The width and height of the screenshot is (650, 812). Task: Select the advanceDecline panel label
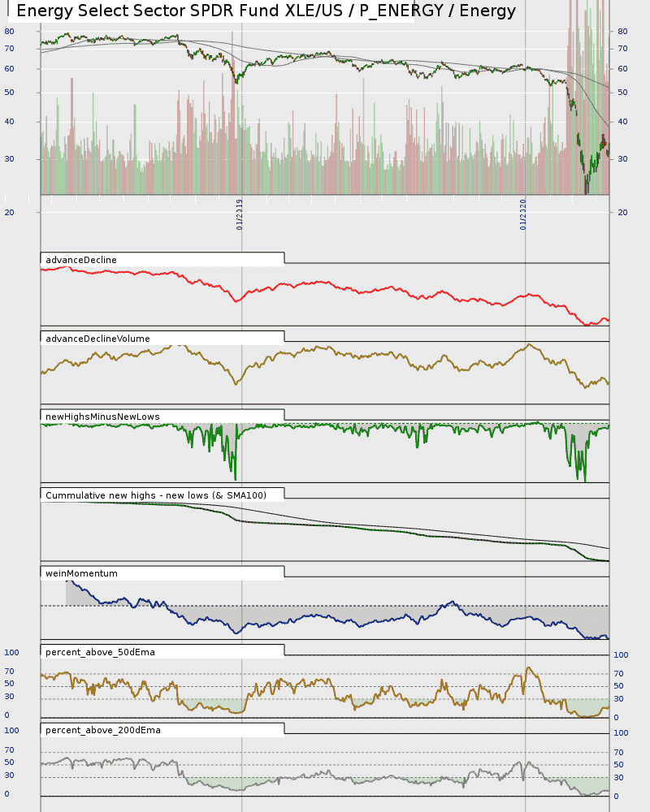click(x=81, y=260)
